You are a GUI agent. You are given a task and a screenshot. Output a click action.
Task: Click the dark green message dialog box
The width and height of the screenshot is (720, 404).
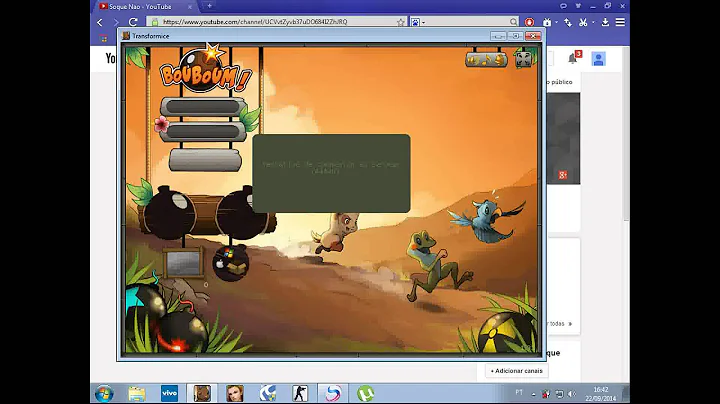coord(331,173)
